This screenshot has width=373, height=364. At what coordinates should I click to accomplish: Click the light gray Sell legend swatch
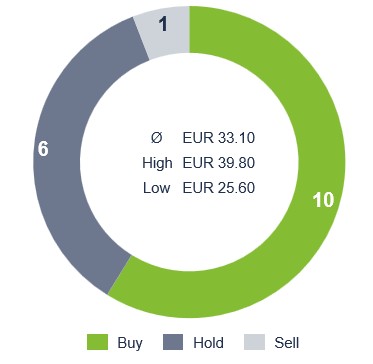coord(254,342)
